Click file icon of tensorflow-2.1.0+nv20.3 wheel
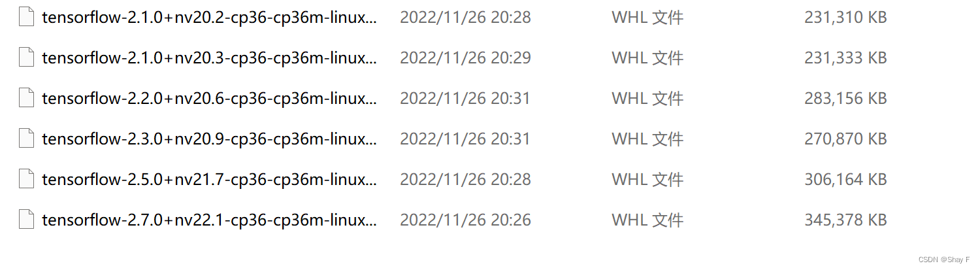This screenshot has height=270, width=980. click(x=26, y=58)
